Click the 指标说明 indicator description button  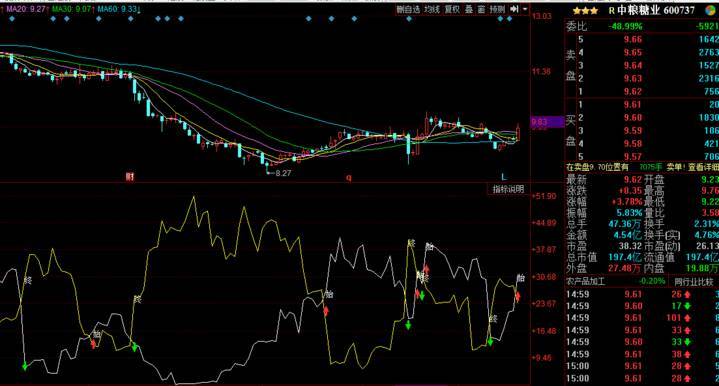509,189
